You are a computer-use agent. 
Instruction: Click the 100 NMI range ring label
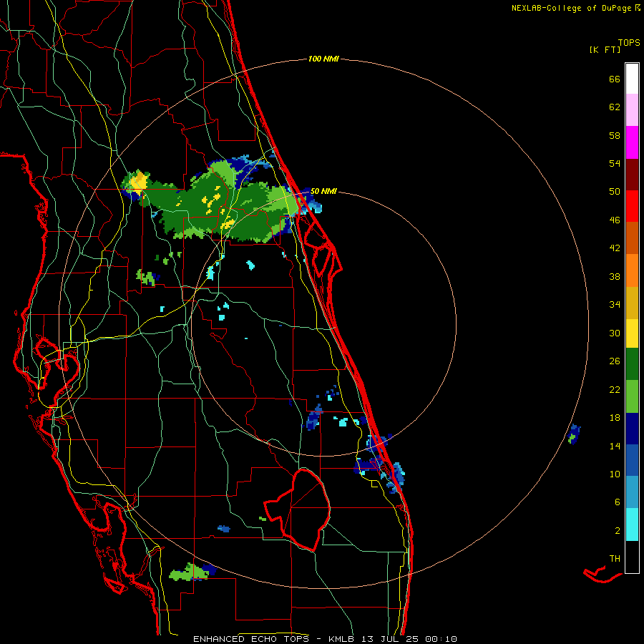click(323, 59)
